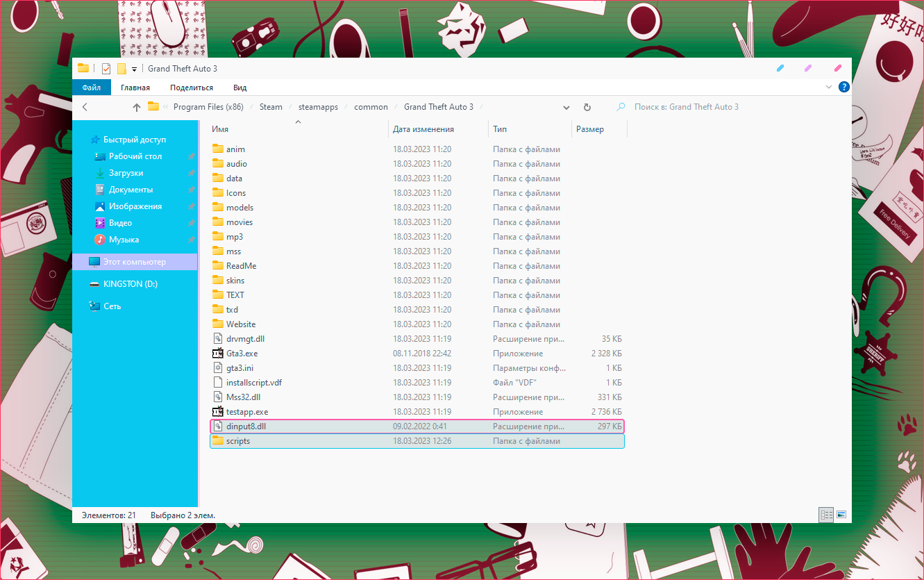Click the scripts folder icon

click(x=218, y=441)
